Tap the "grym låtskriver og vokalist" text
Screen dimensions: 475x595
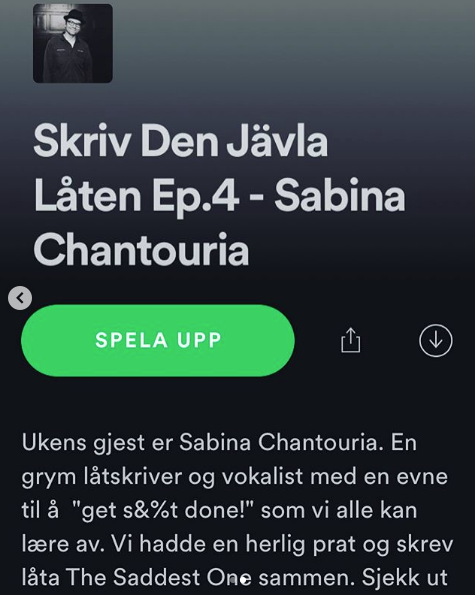pos(162,477)
